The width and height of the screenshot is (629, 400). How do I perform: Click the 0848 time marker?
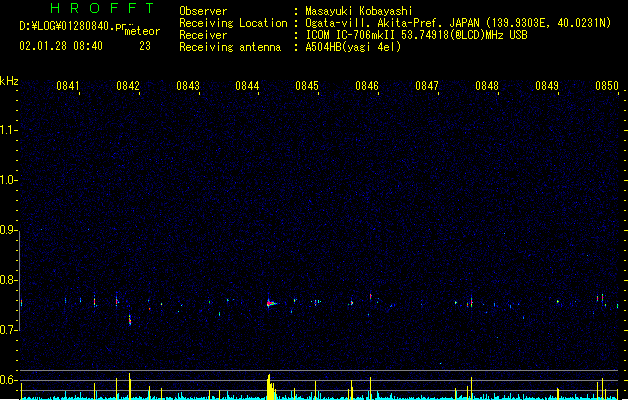[x=487, y=86]
